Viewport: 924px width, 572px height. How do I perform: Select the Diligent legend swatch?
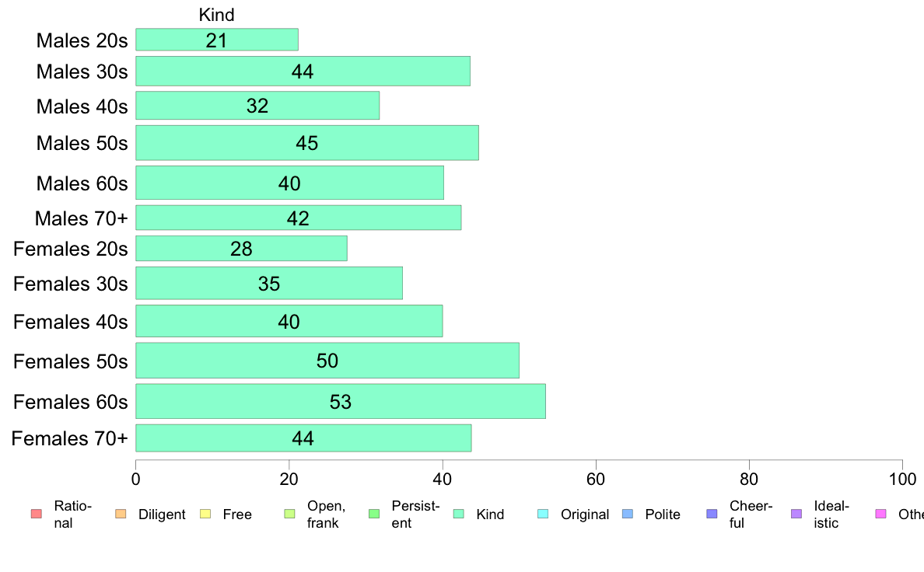coord(121,514)
